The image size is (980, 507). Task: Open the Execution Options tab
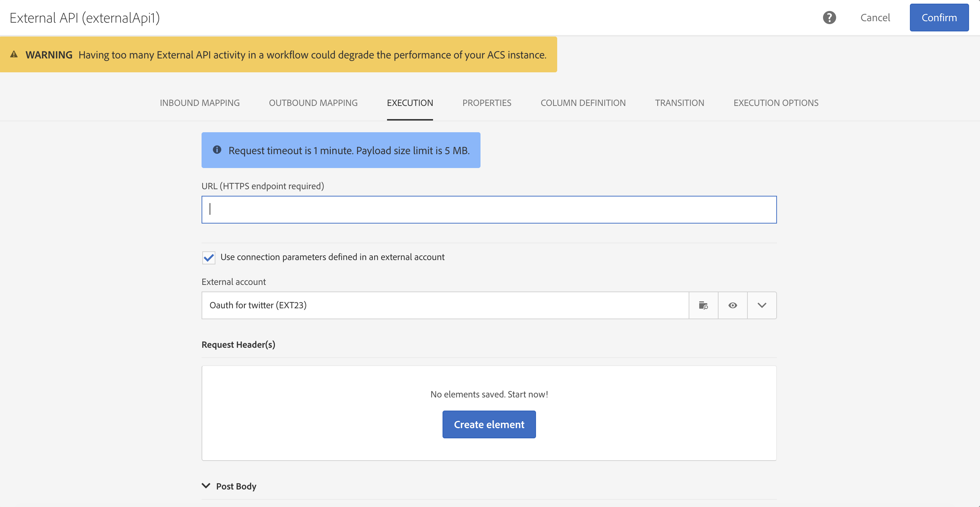pyautogui.click(x=776, y=103)
